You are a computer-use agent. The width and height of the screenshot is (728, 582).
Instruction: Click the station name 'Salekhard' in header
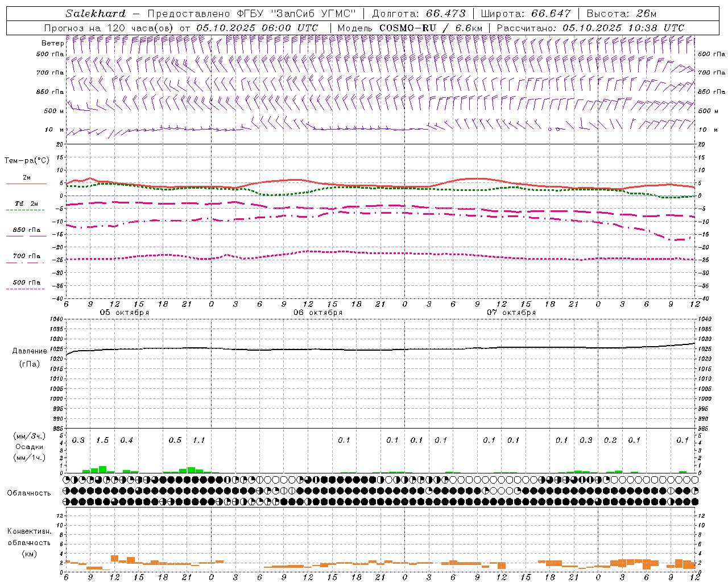point(96,14)
